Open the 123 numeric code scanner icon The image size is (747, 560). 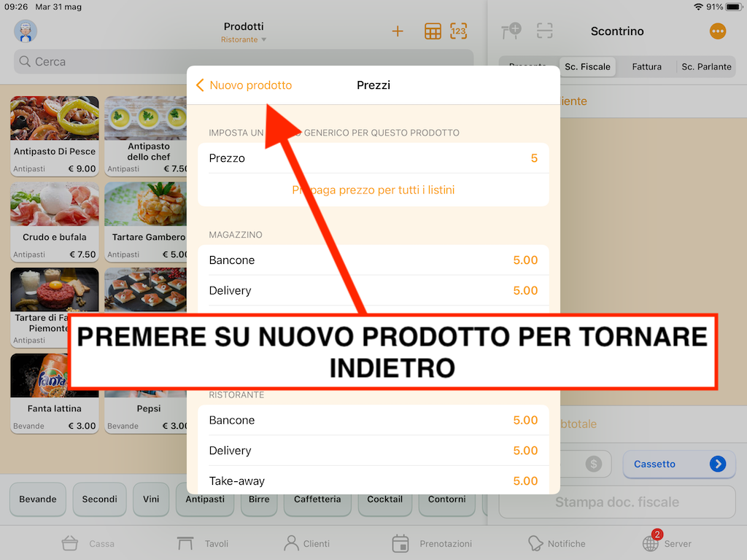458,31
